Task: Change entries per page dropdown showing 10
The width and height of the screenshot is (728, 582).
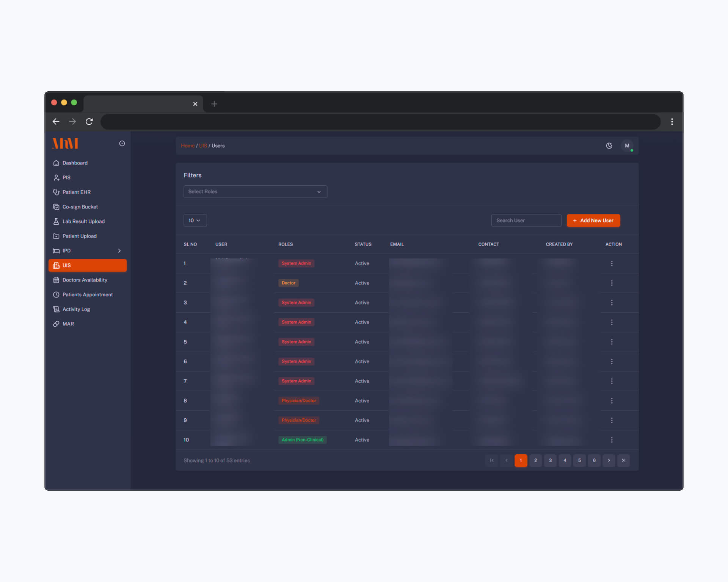Action: pos(195,221)
